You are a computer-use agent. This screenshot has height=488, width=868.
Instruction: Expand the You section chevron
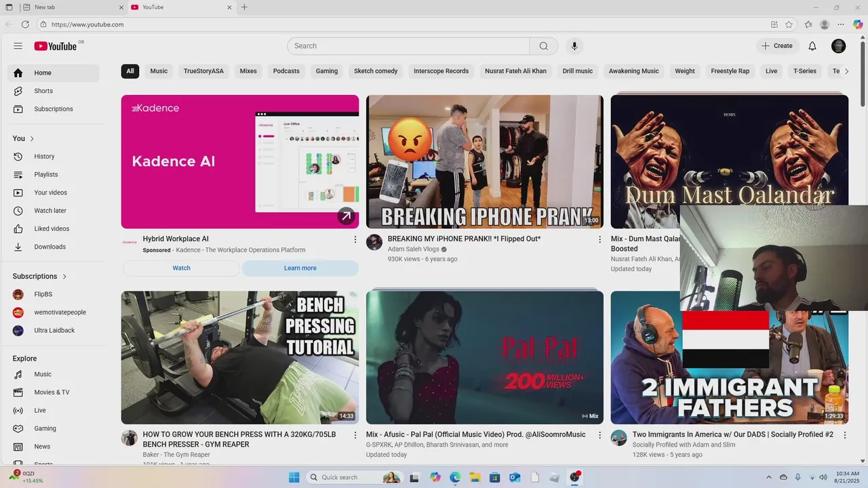(32, 139)
